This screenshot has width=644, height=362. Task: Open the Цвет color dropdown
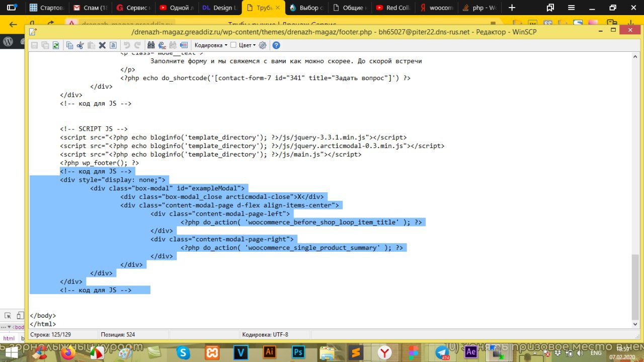tap(247, 45)
